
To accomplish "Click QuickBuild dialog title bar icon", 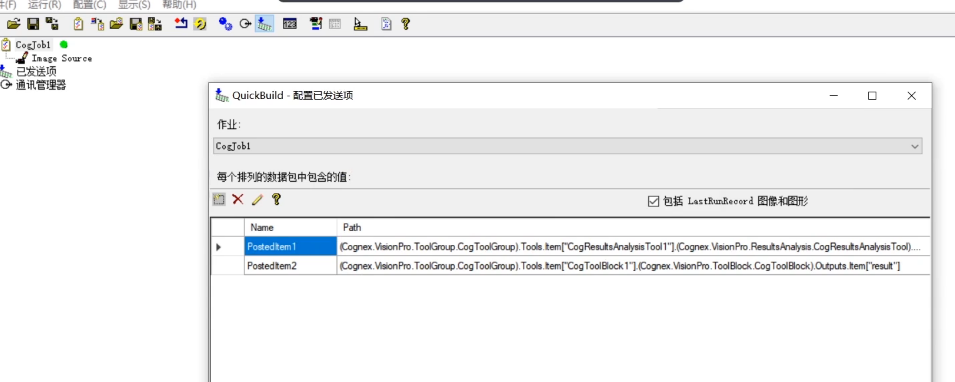I will [222, 96].
